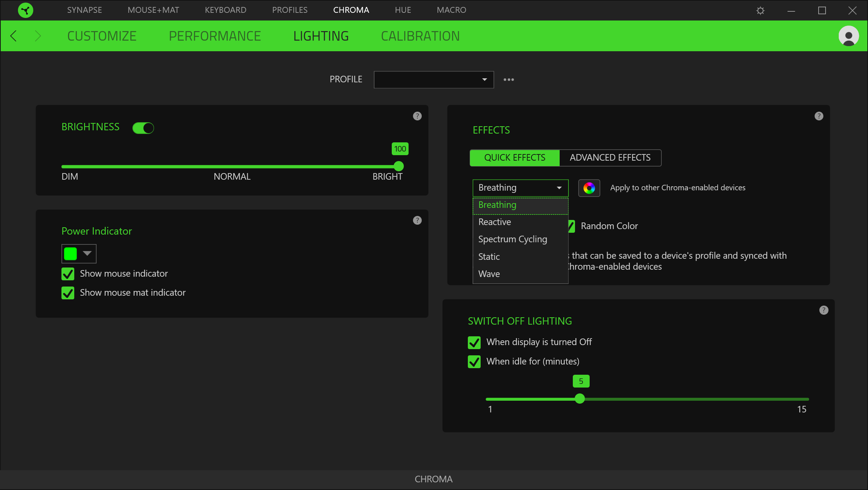Click the Razer logo icon
868x490 pixels.
pos(26,10)
